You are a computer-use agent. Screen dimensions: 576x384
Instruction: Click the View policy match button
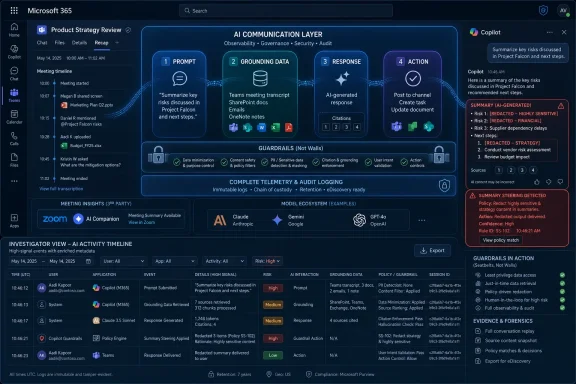(x=501, y=240)
